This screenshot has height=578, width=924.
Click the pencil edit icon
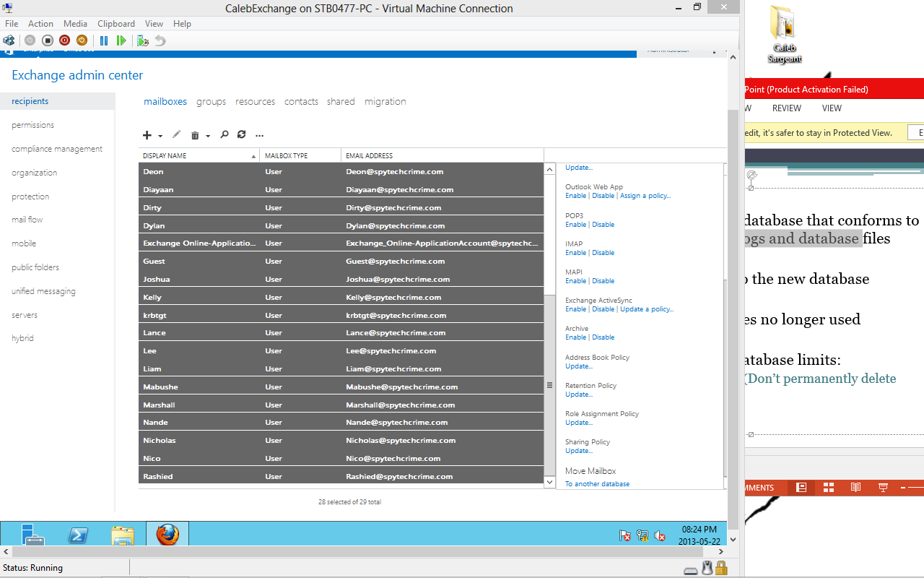click(176, 134)
